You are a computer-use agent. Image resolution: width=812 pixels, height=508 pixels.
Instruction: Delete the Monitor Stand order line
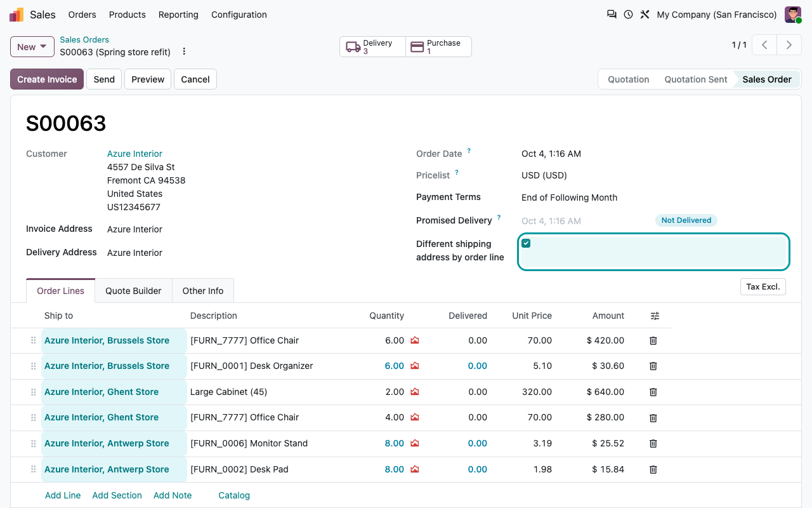(x=653, y=444)
